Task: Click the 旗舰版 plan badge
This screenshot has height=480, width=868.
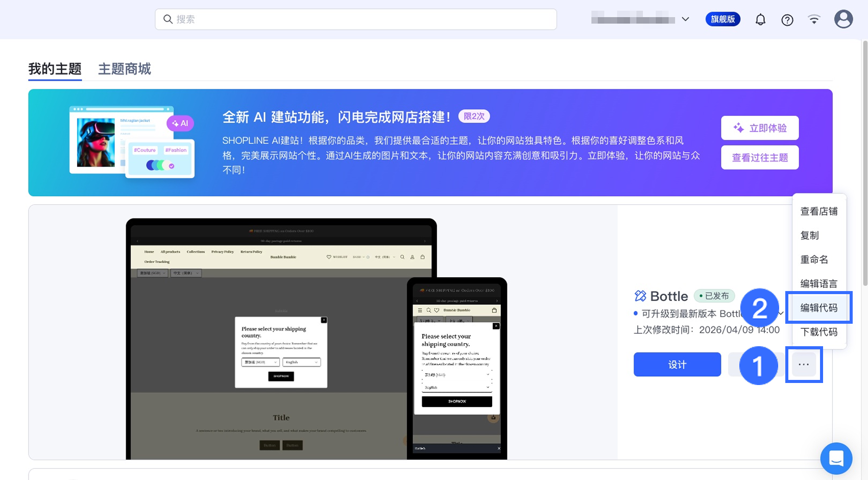Action: pyautogui.click(x=722, y=19)
